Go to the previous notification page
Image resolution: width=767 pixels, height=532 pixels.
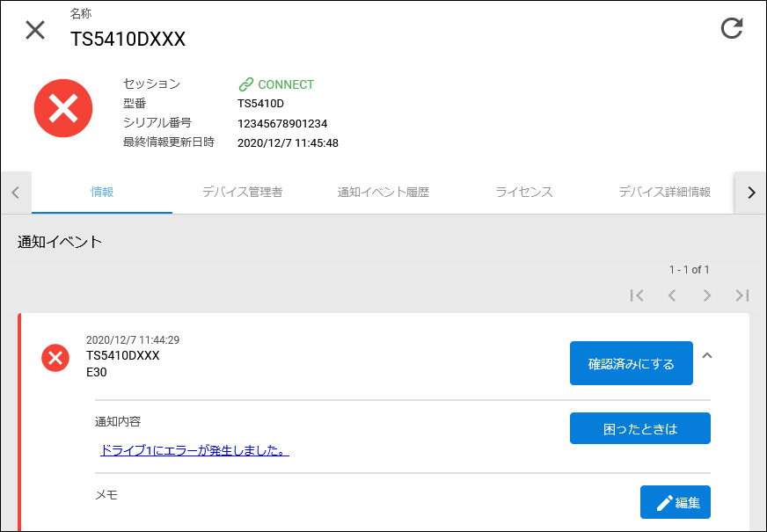(x=672, y=295)
